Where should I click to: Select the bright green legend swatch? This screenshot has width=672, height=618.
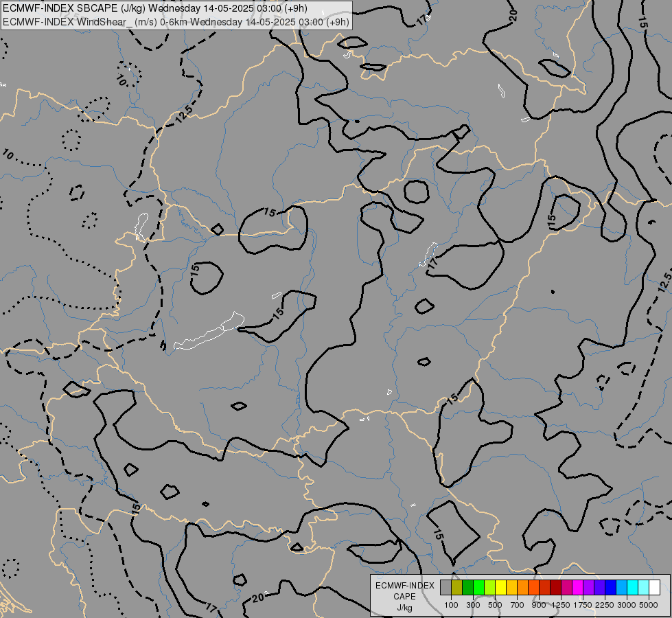coord(478,587)
